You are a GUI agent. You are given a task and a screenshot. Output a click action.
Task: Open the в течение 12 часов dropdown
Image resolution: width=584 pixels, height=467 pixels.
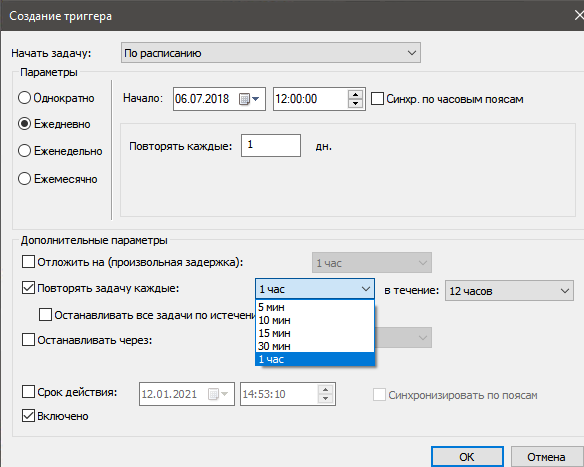coord(509,291)
